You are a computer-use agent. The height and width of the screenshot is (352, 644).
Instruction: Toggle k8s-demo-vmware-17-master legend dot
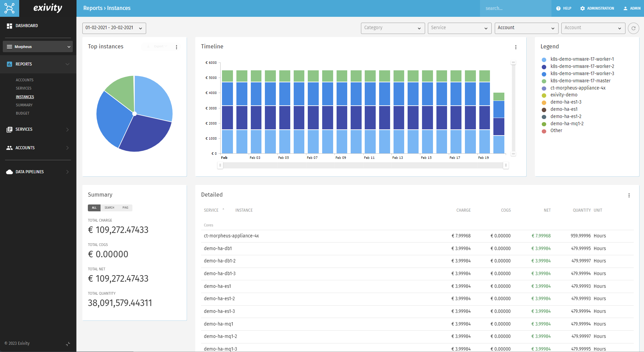point(544,81)
